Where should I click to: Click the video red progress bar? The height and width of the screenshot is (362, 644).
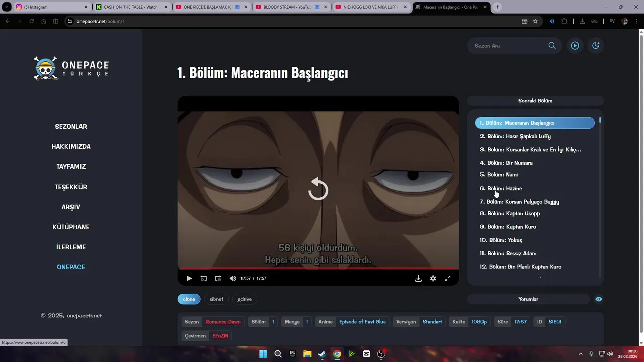coord(318,268)
